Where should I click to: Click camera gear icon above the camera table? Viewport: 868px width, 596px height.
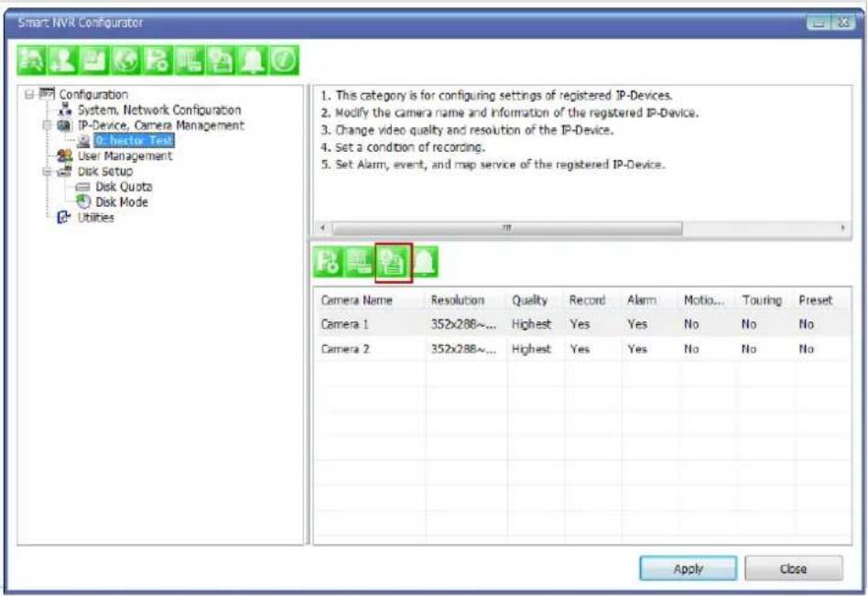[x=329, y=263]
